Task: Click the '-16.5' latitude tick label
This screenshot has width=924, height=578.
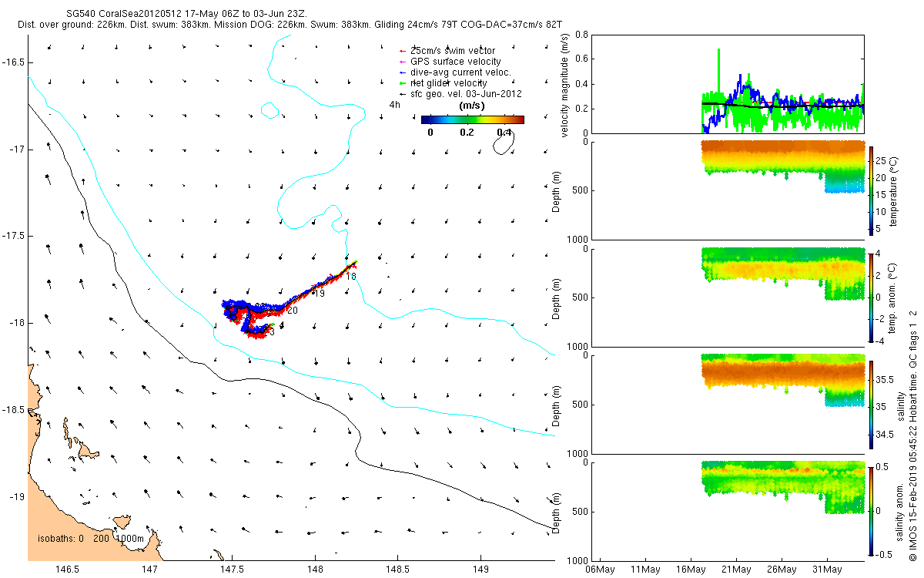Action: pyautogui.click(x=13, y=62)
